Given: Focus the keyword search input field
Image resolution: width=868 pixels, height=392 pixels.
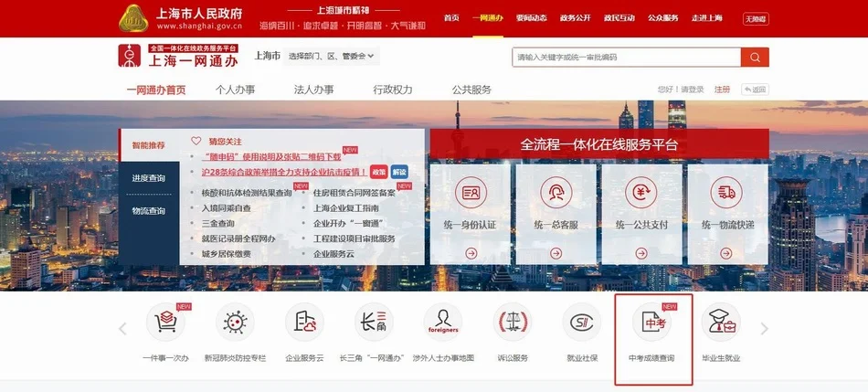Looking at the screenshot, I should [x=626, y=58].
